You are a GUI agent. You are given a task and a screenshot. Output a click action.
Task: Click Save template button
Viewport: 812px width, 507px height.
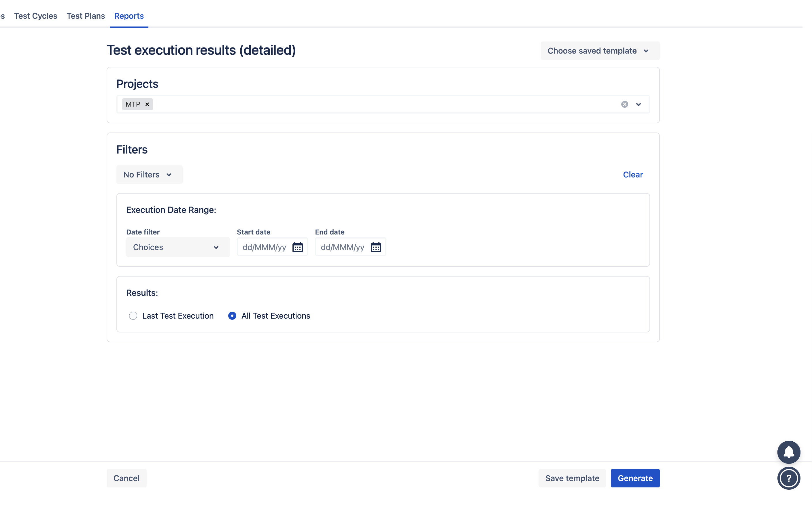coord(572,478)
